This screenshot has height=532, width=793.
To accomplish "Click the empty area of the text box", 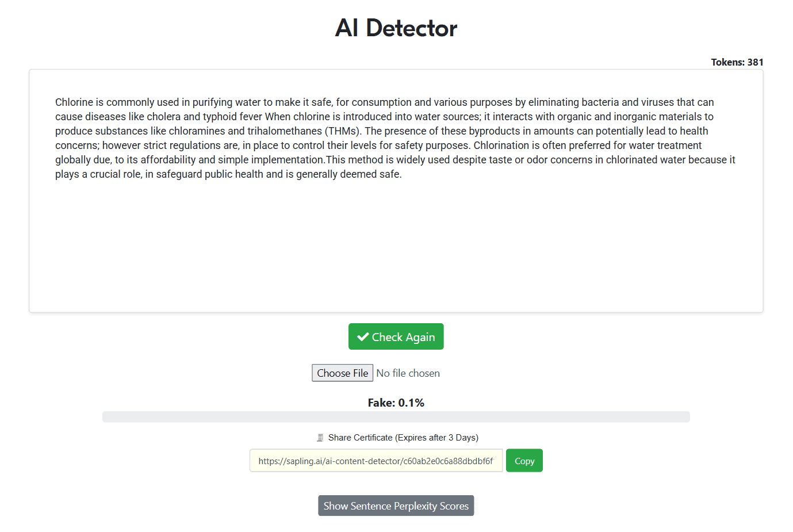I will pyautogui.click(x=396, y=247).
